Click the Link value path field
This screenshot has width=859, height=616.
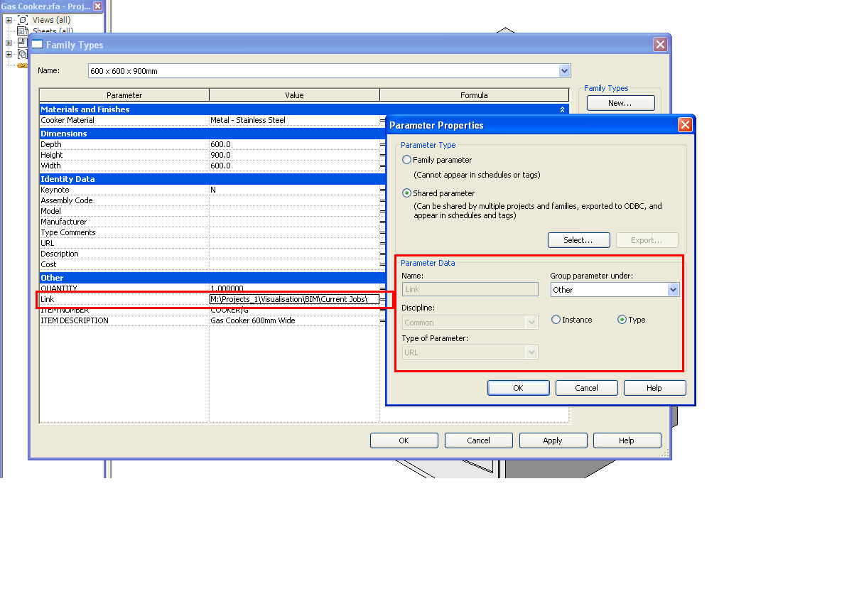294,299
